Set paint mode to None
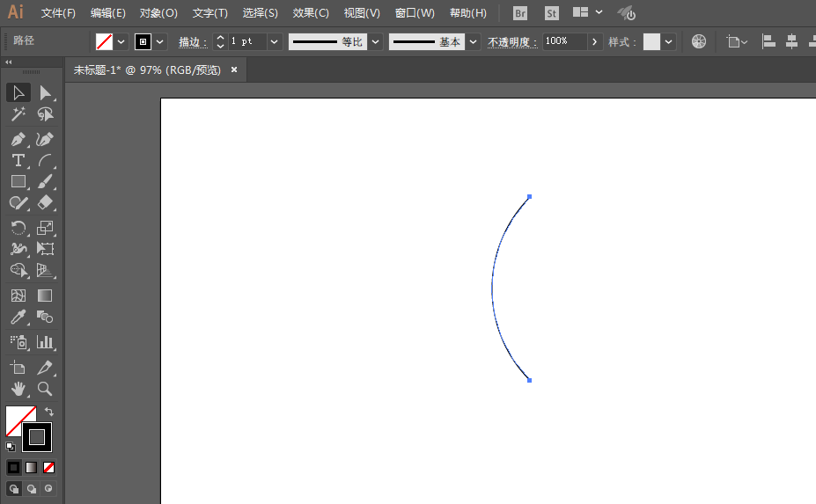 (x=49, y=468)
